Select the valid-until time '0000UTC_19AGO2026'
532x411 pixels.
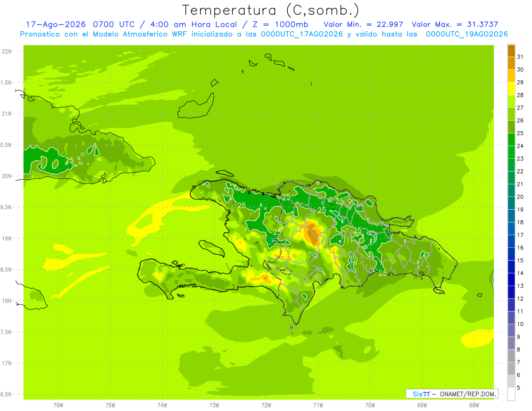(467, 34)
